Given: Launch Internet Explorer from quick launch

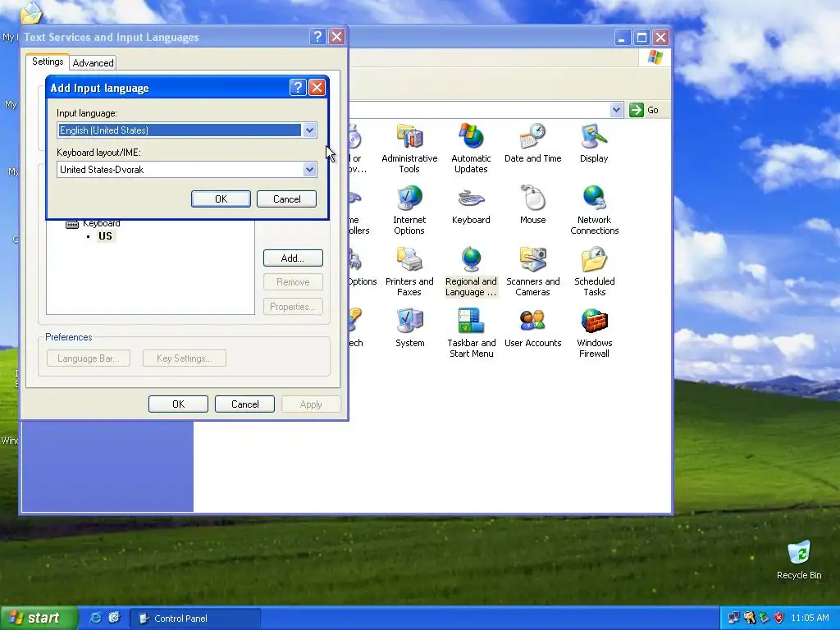Looking at the screenshot, I should tap(95, 618).
